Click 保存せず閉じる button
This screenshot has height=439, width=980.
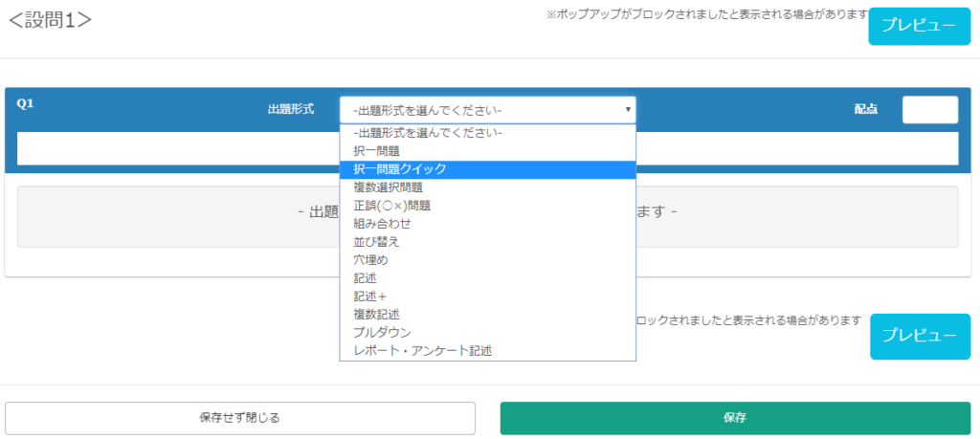240,418
